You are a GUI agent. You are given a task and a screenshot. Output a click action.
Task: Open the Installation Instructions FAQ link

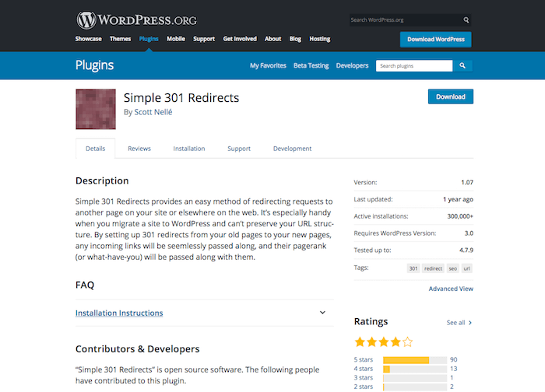point(119,313)
